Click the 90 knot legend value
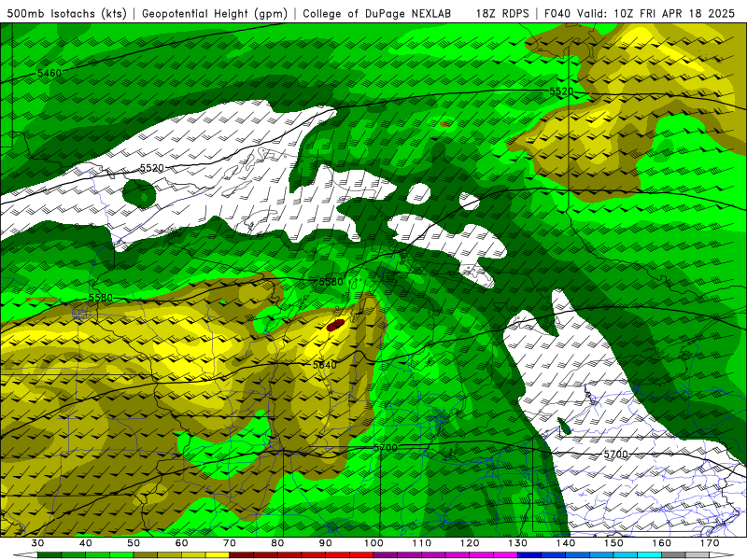The height and width of the screenshot is (560, 747). point(325,543)
